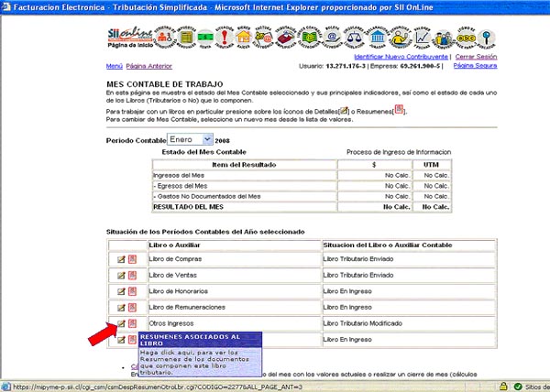The height and width of the screenshot is (392, 550).
Task: Click the Resúmenes sample icon in the instructions
Action: (399, 109)
